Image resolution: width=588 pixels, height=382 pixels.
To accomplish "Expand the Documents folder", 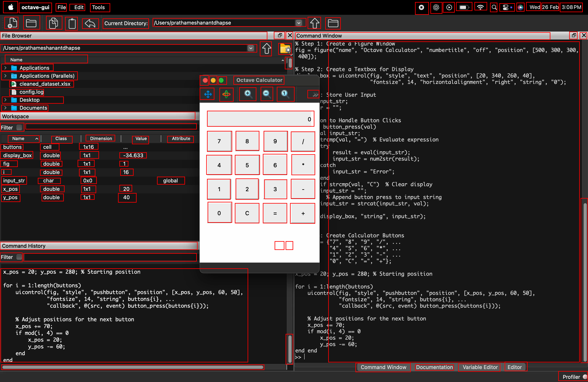I will [x=5, y=108].
